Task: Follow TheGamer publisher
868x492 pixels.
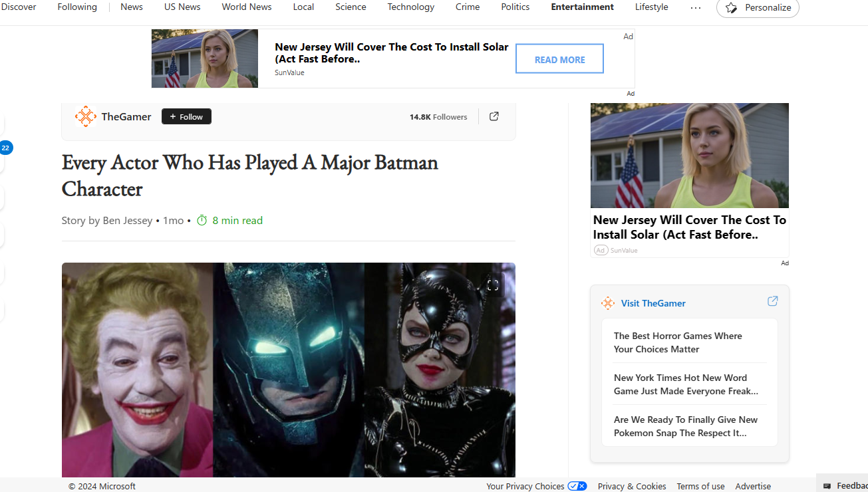Action: point(186,116)
